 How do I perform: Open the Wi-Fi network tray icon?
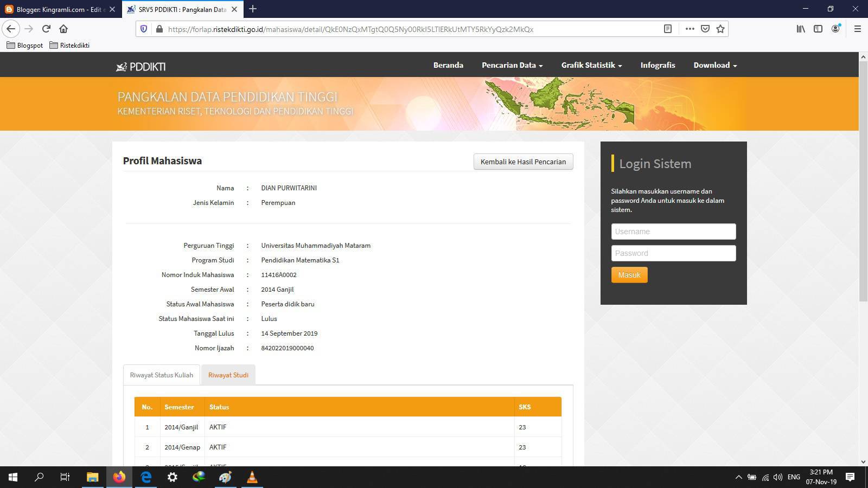[765, 477]
